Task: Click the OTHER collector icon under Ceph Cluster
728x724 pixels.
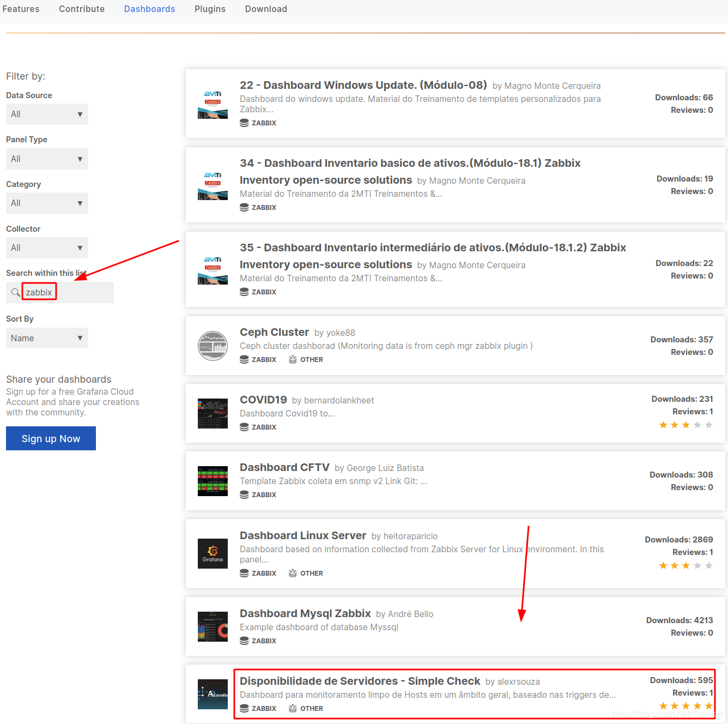Action: [x=293, y=359]
